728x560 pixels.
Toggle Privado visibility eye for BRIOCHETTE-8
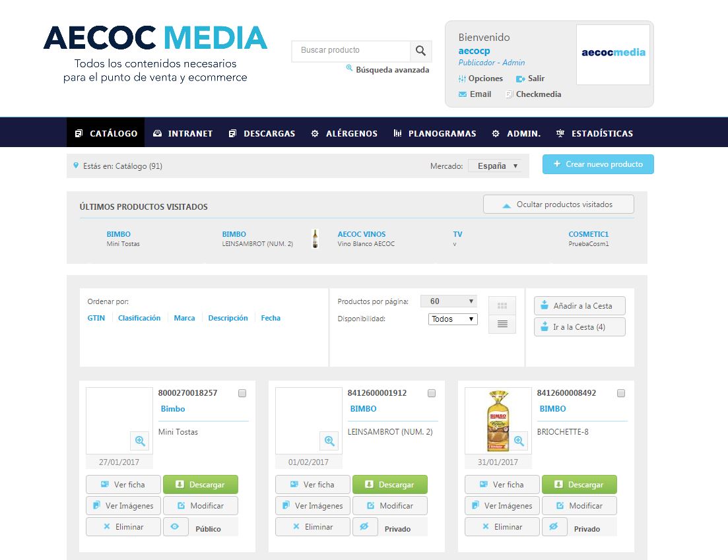[x=554, y=526]
